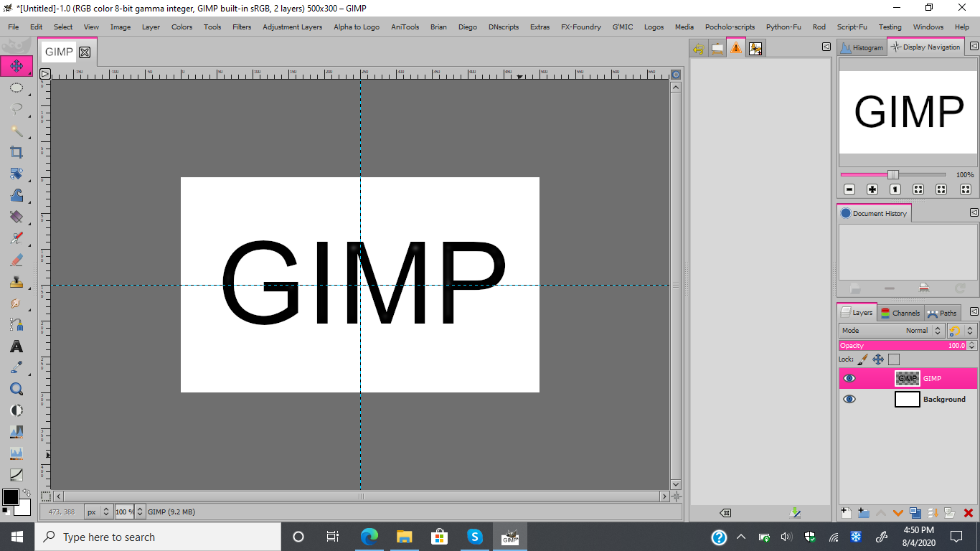Open the status bar unit dropdown
This screenshot has height=551, width=980.
[98, 512]
